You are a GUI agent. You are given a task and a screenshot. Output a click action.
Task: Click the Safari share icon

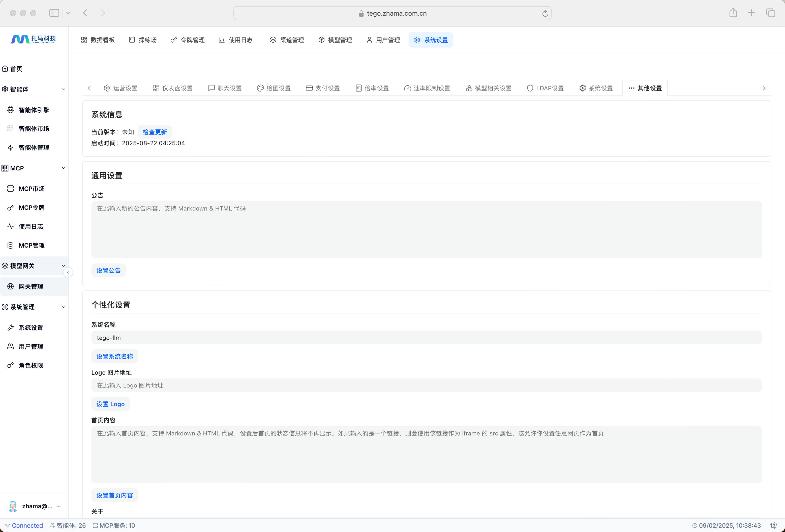pos(733,13)
